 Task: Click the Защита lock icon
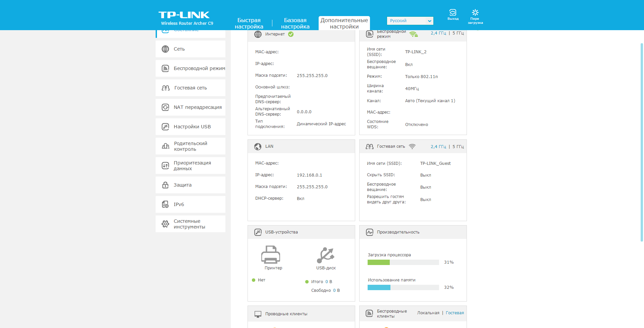(165, 185)
